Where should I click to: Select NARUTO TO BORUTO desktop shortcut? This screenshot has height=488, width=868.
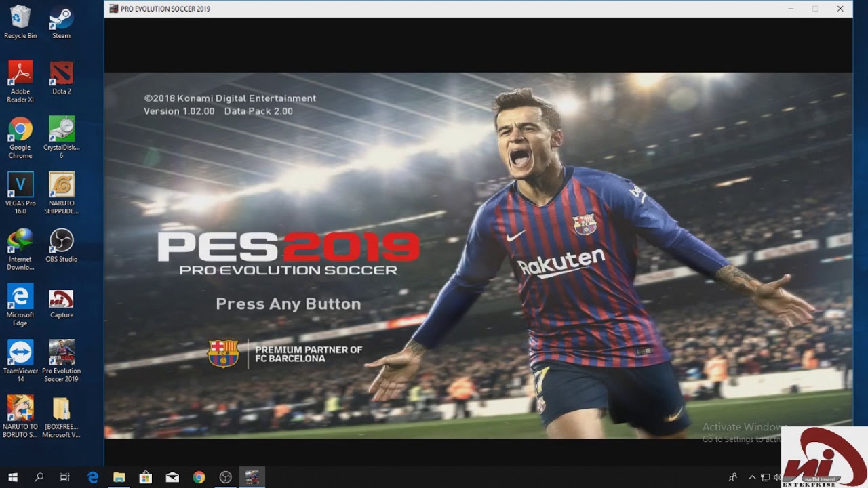tap(20, 417)
